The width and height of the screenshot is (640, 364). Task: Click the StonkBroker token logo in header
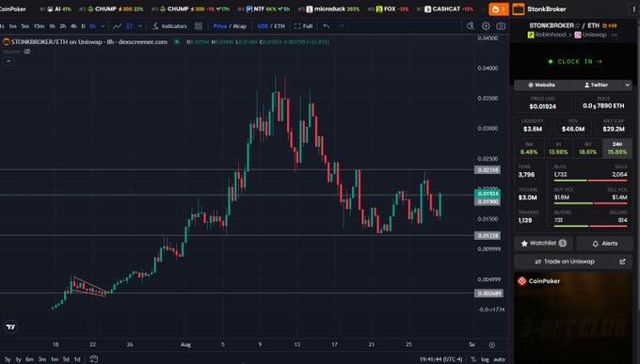coord(518,9)
